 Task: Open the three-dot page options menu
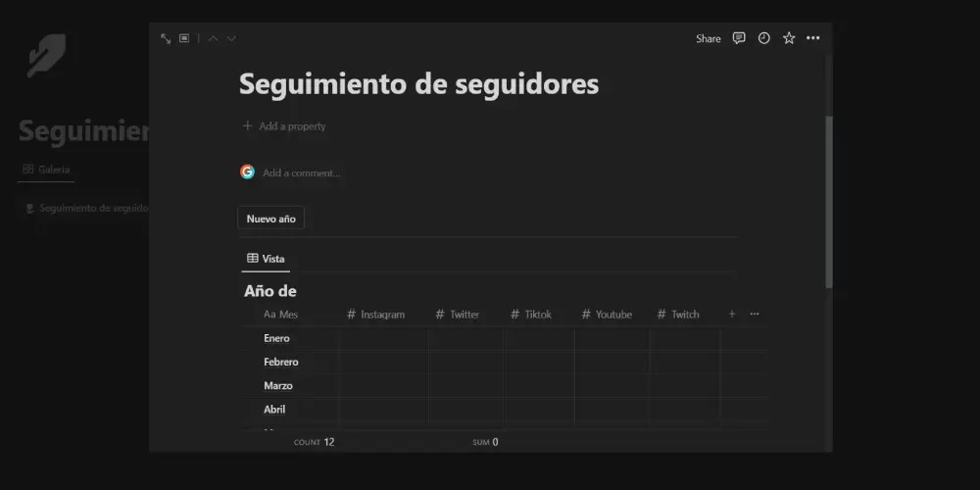coord(812,38)
